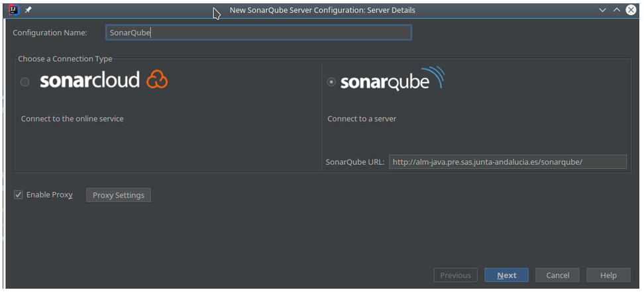Click the disabled Previous button
The height and width of the screenshot is (292, 644).
[x=455, y=275]
